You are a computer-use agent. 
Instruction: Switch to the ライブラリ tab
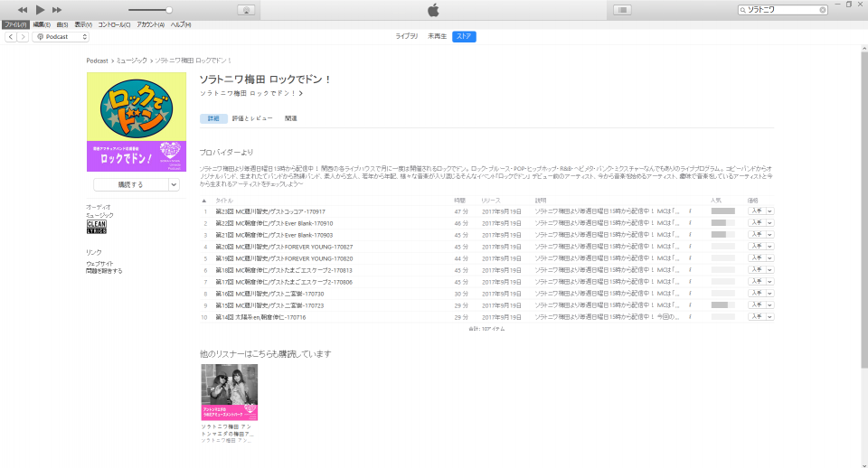pos(406,36)
